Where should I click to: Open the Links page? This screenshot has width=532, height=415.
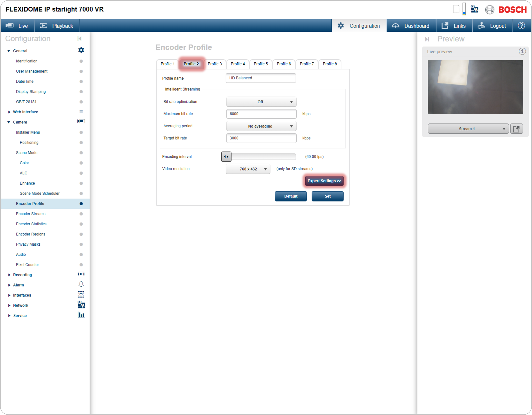454,26
